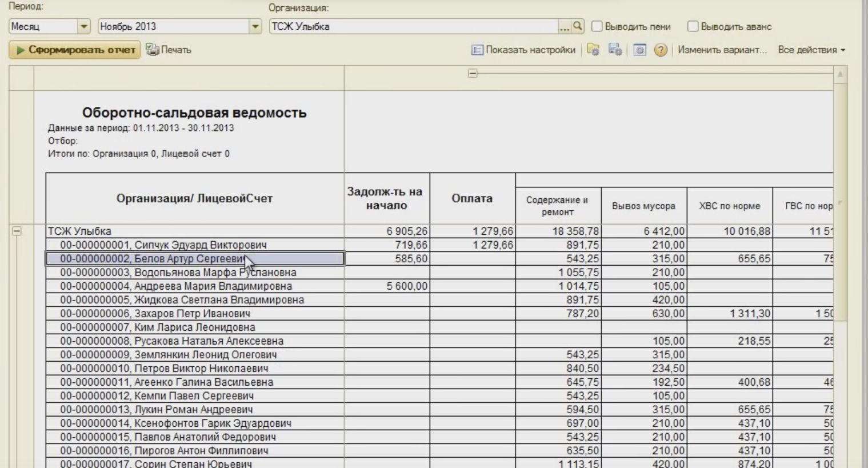Viewport: 868px width, 468px height.
Task: Click the value 585,60 in Белов row
Action: [x=411, y=258]
